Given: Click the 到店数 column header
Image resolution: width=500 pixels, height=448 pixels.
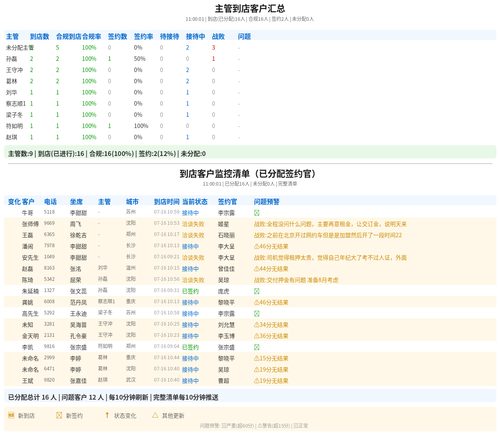Looking at the screenshot, I should 39,36.
